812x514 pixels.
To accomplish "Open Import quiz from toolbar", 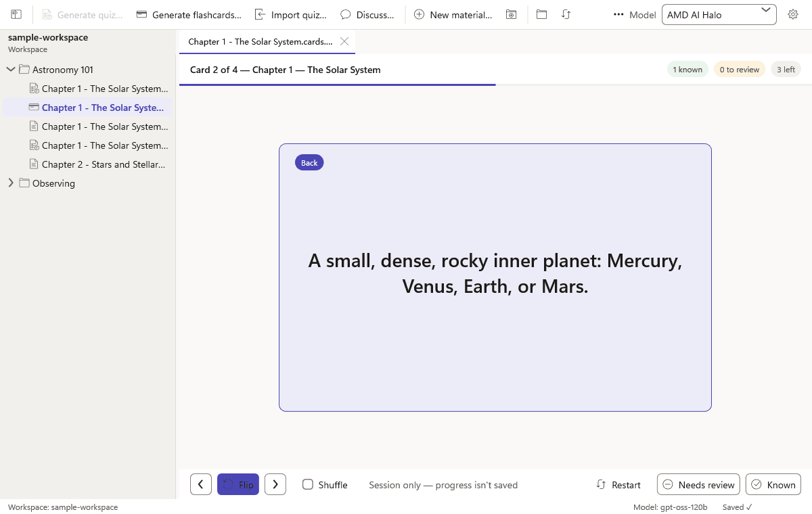I will 290,14.
